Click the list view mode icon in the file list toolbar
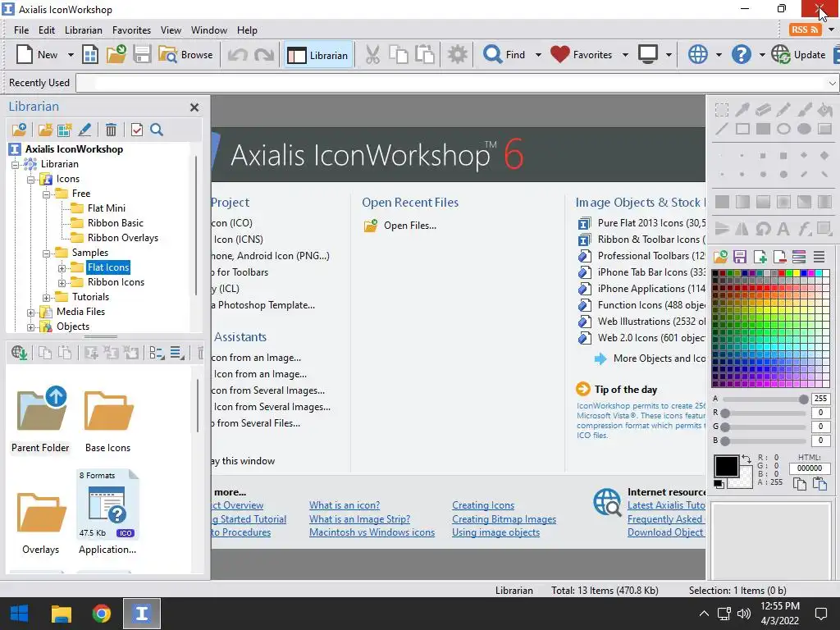The height and width of the screenshot is (630, 840). 177,353
